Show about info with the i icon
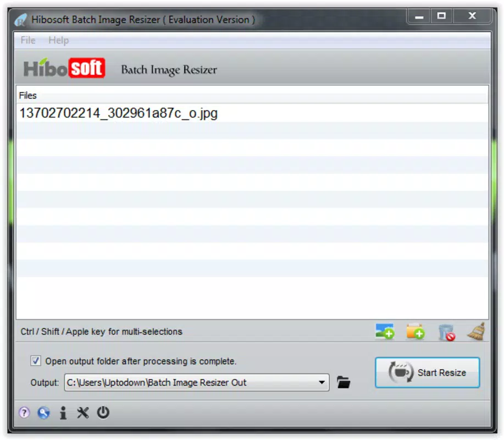The image size is (504, 440). pos(63,413)
